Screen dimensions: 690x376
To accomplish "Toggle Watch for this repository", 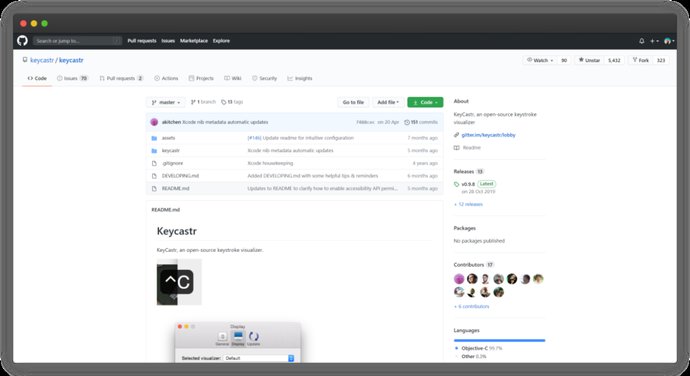I will (540, 60).
